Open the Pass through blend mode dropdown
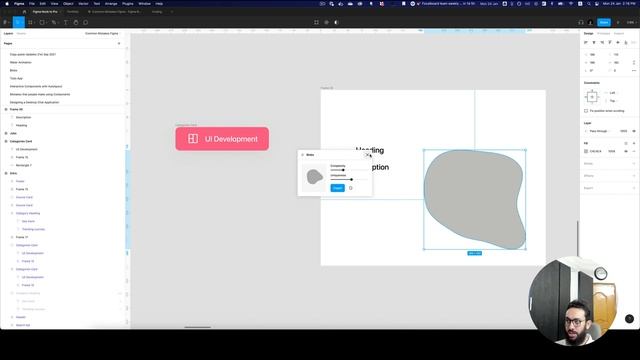This screenshot has width=640, height=360. tap(601, 131)
